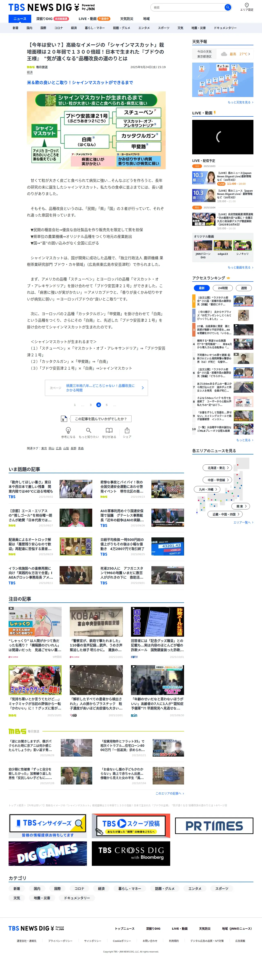
Task: Click into the 検索 search field
Action: [187, 7]
